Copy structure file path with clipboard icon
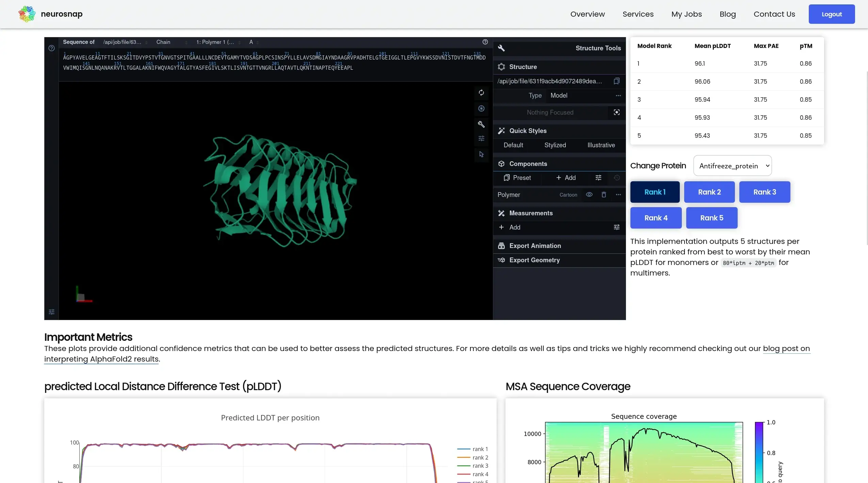 (616, 81)
